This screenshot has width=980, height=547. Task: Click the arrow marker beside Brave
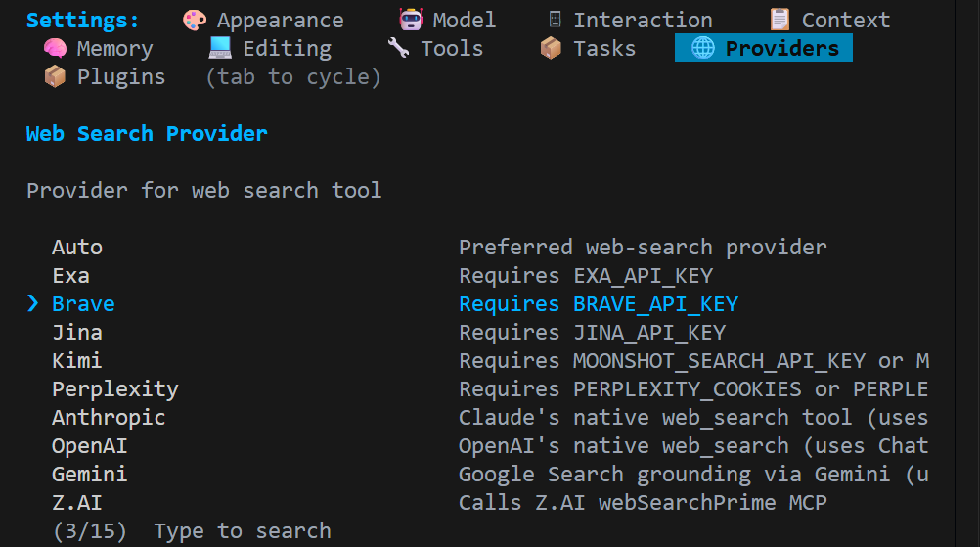tap(33, 303)
